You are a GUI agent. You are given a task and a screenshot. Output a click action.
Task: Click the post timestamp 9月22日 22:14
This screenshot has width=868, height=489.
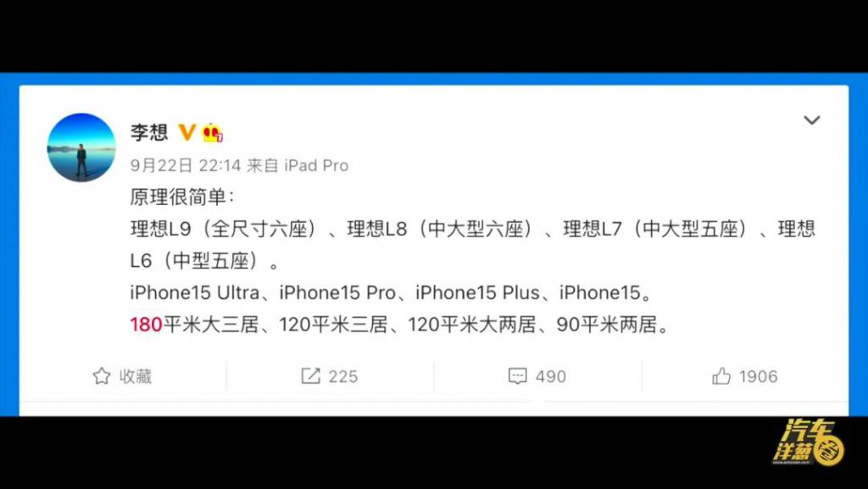click(186, 165)
